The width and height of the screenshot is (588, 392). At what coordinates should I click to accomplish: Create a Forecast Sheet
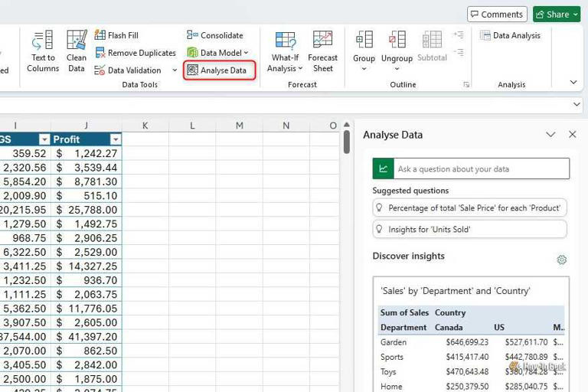tap(322, 51)
